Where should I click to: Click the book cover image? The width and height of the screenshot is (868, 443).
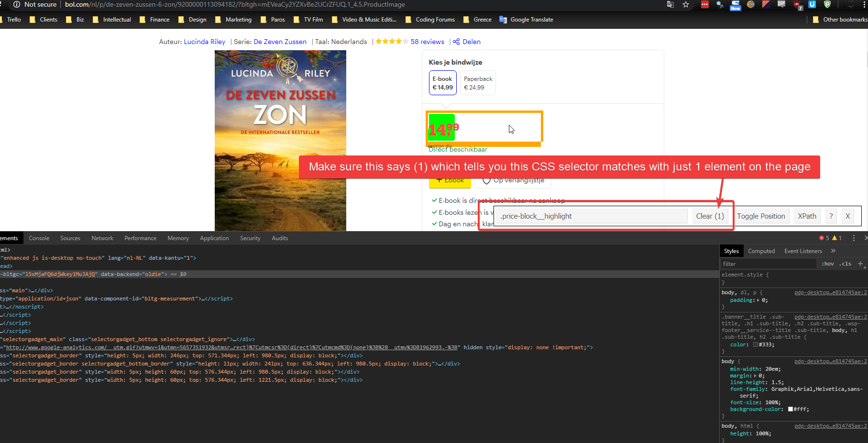[280, 141]
